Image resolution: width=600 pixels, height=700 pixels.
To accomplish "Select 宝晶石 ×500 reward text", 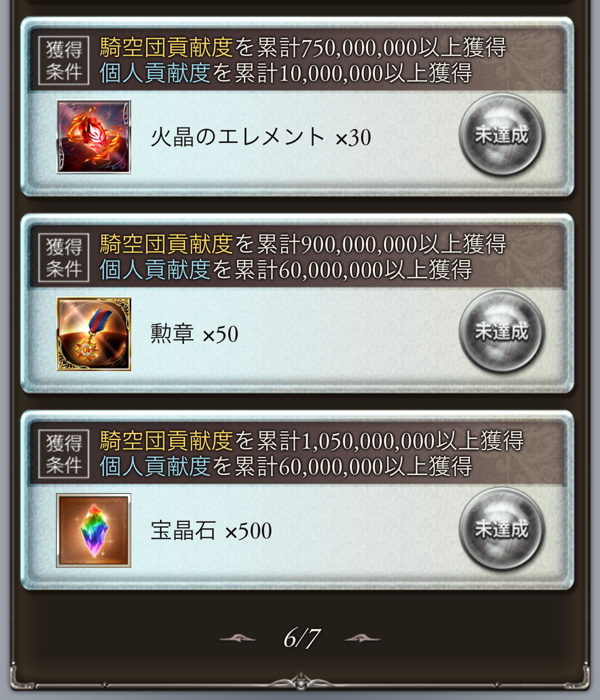I will point(211,531).
